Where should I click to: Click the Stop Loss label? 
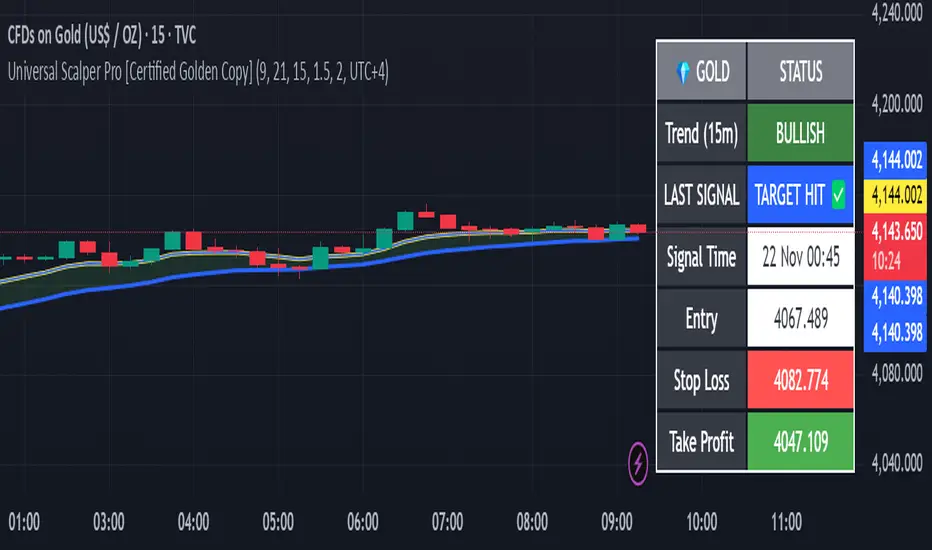pyautogui.click(x=701, y=381)
